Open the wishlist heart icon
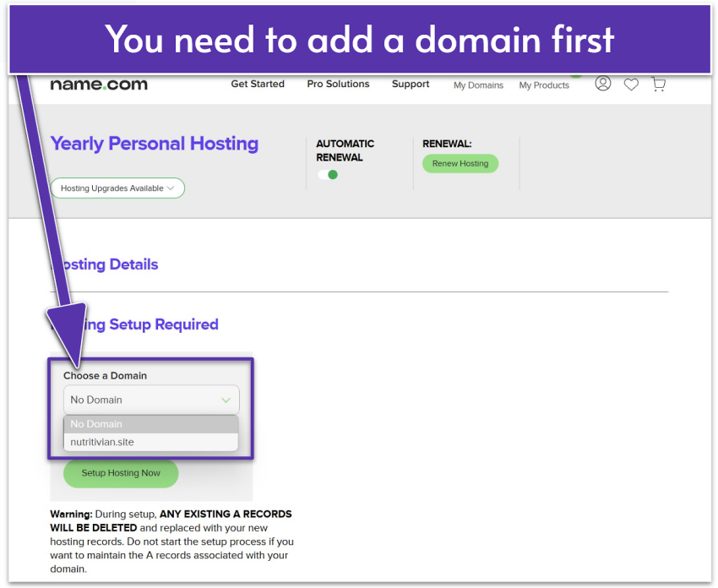The height and width of the screenshot is (588, 718). point(631,84)
